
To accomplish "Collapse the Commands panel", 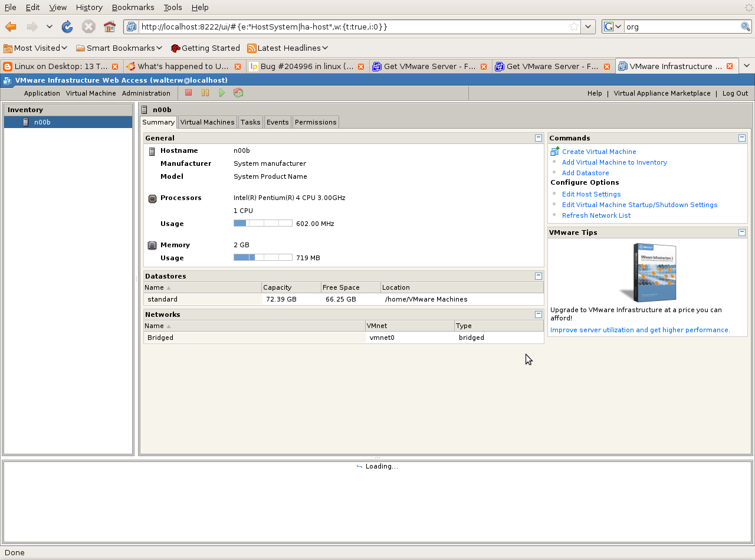I will [x=742, y=137].
